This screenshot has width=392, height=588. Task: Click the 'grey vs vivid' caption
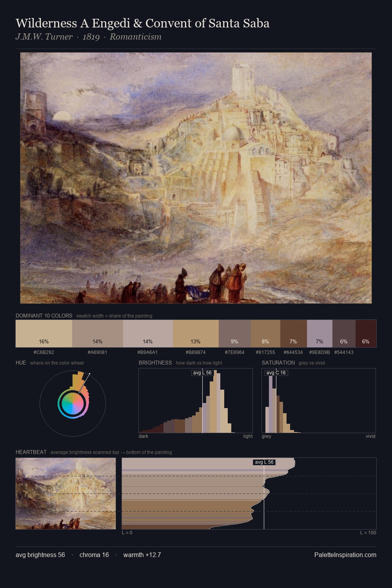312,363
